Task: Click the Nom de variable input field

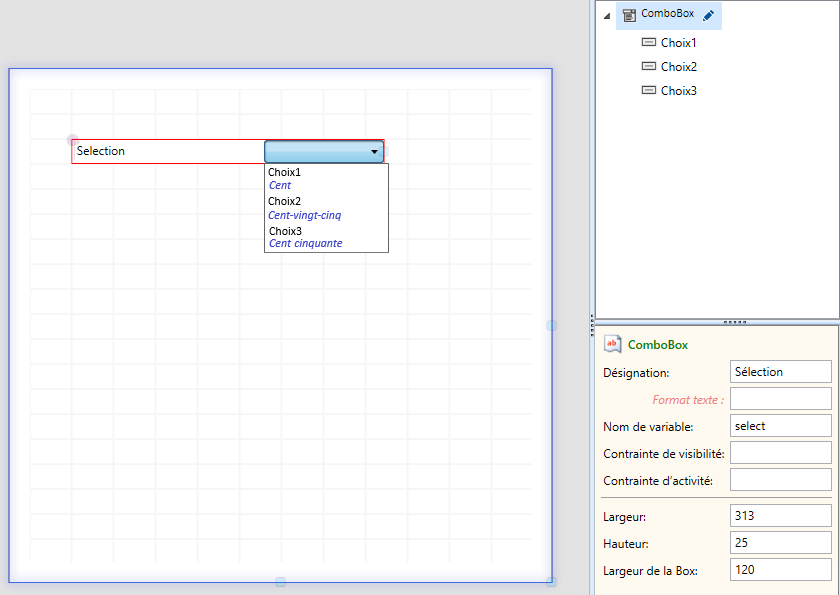Action: tap(780, 425)
